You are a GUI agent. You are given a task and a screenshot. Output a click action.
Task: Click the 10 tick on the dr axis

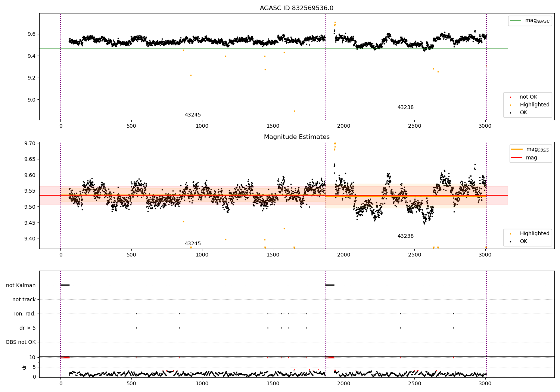coord(33,357)
